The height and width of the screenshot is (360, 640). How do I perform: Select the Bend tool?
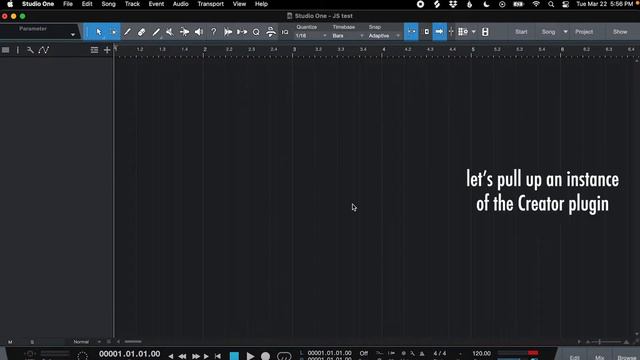184,32
